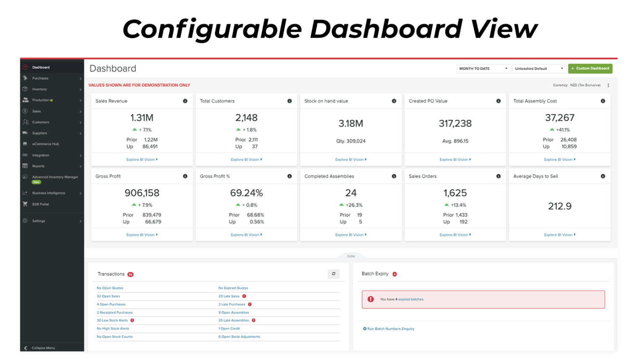Open the Reports menu item
644x364 pixels.
click(x=39, y=166)
